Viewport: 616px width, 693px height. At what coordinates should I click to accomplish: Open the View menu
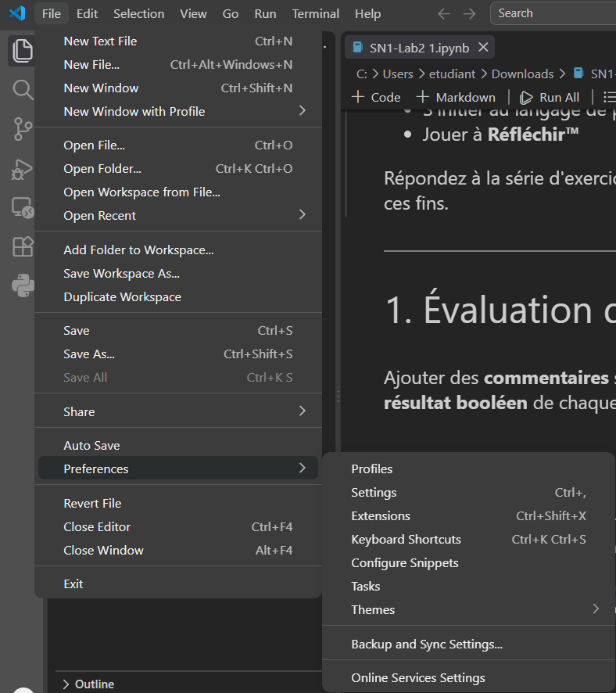193,14
